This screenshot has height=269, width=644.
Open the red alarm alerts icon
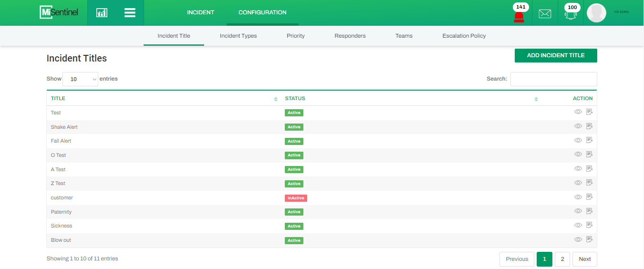[x=519, y=16]
